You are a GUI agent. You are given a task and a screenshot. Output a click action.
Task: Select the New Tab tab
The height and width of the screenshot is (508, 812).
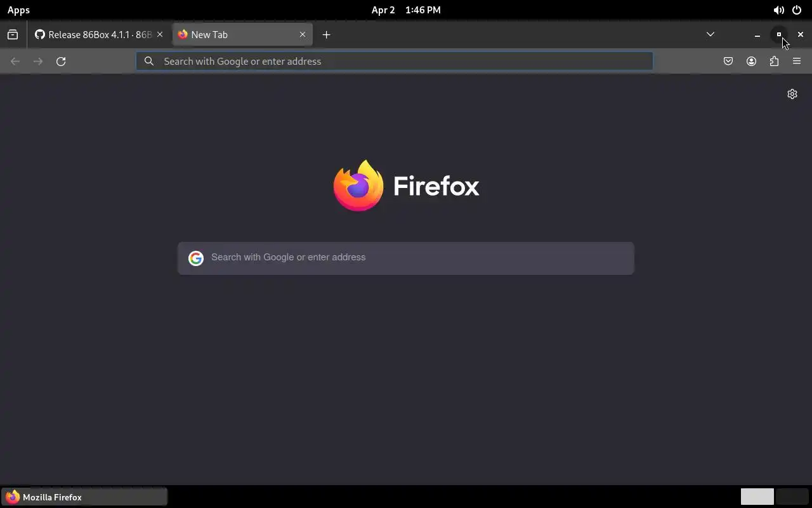click(x=243, y=35)
